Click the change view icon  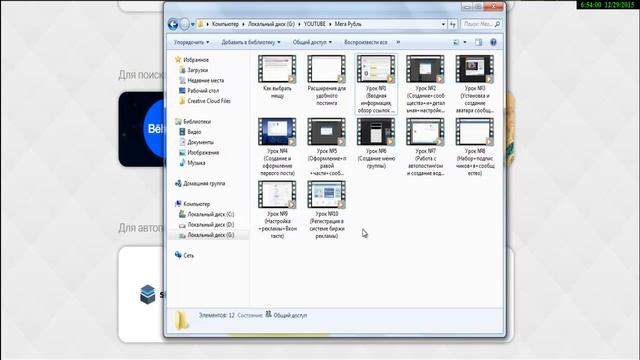point(456,42)
